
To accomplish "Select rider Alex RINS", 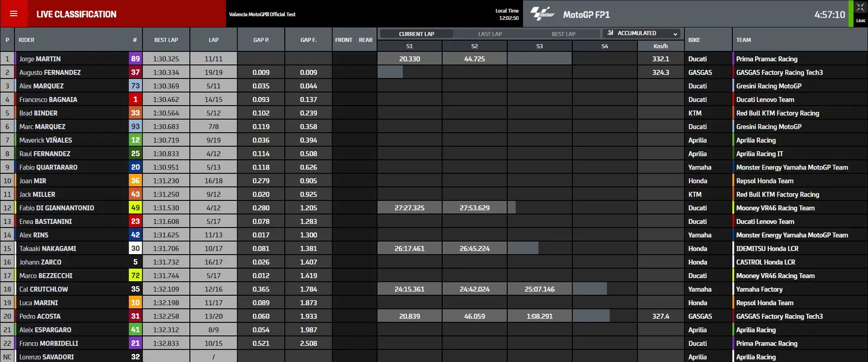I will [34, 235].
